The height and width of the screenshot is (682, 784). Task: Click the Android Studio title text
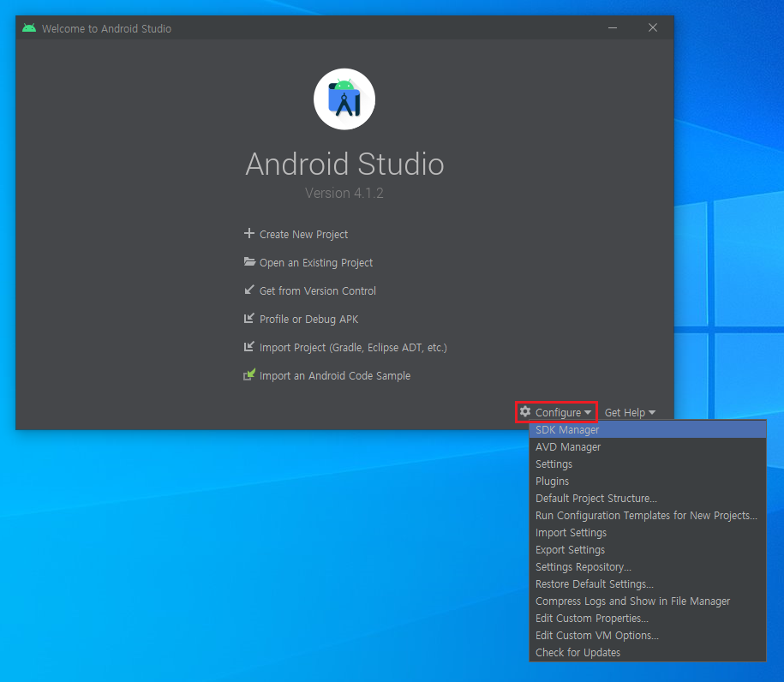(x=344, y=164)
